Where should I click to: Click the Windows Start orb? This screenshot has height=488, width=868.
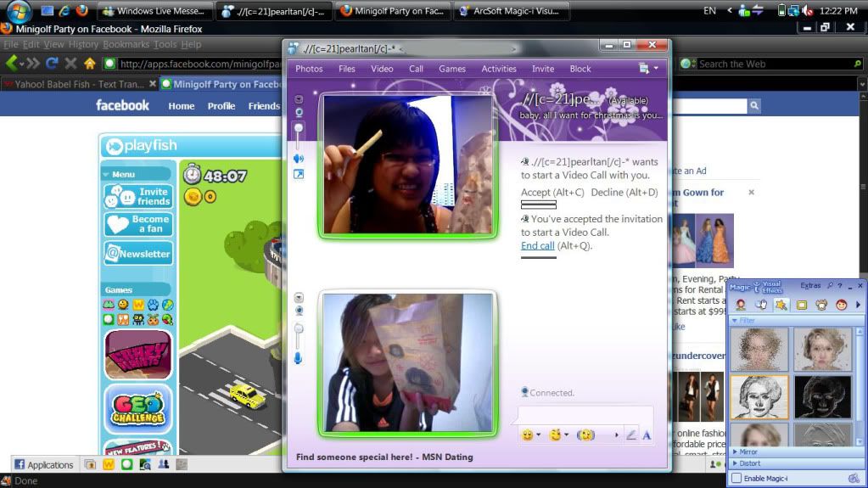19,10
